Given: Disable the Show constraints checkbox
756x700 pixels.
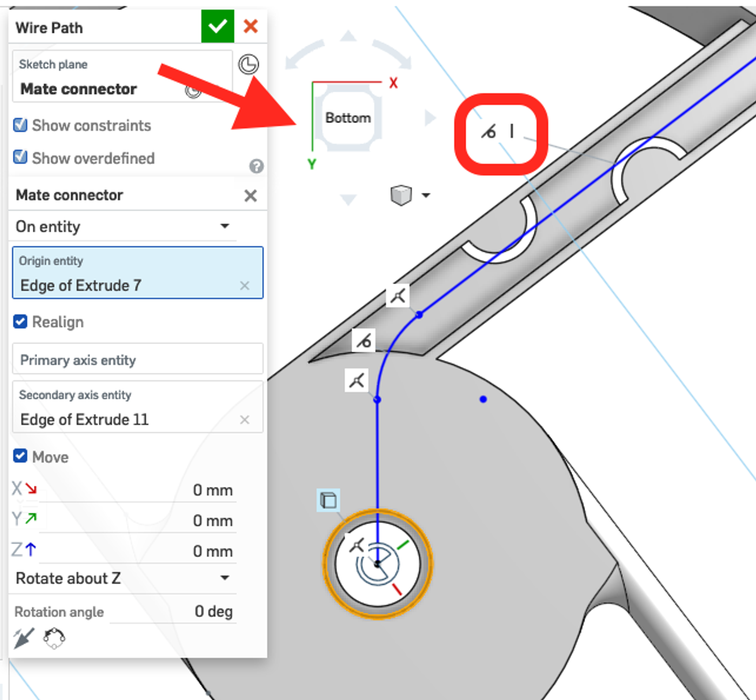Looking at the screenshot, I should click(20, 125).
